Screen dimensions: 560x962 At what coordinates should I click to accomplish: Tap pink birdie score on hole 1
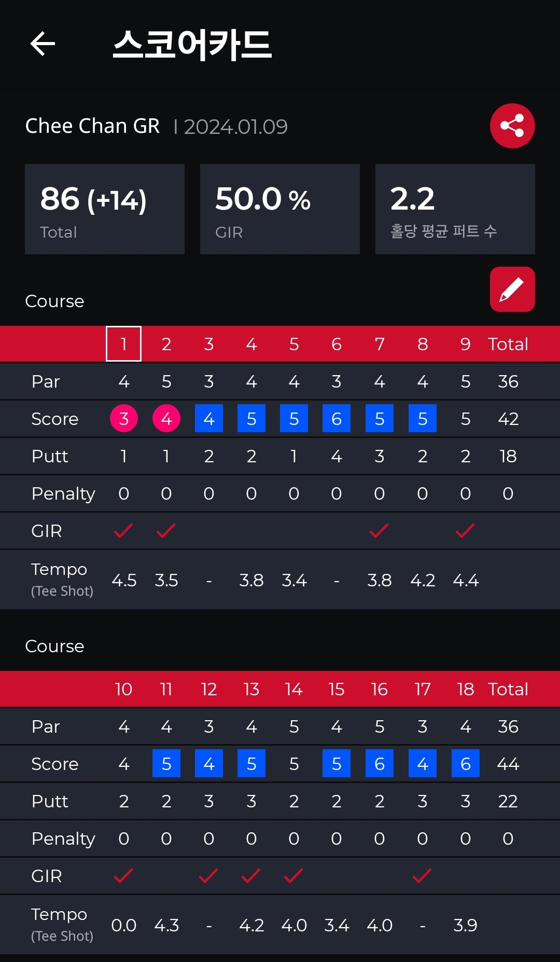pos(123,419)
